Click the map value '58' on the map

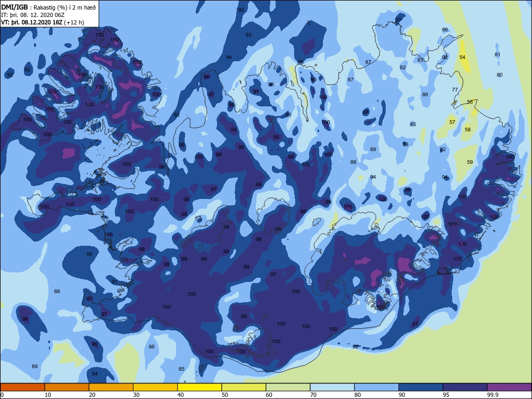pyautogui.click(x=468, y=129)
